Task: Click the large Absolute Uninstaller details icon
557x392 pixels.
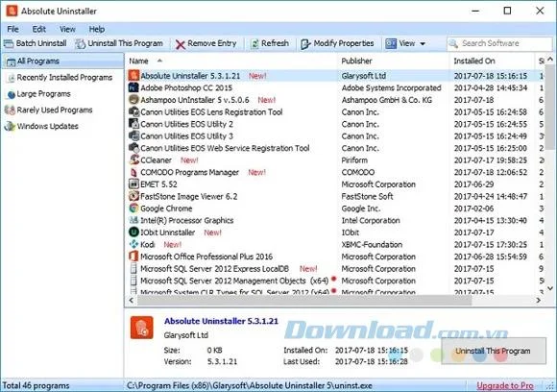Action: click(142, 328)
